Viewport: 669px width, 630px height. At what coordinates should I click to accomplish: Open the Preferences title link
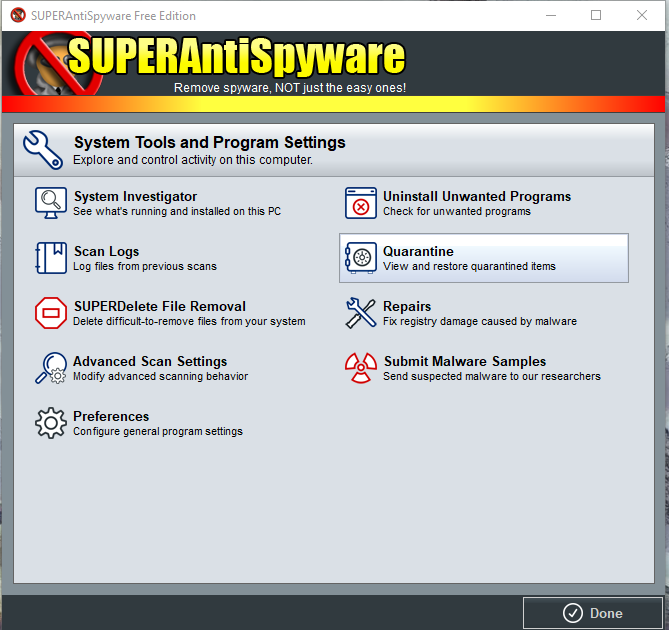pyautogui.click(x=111, y=416)
